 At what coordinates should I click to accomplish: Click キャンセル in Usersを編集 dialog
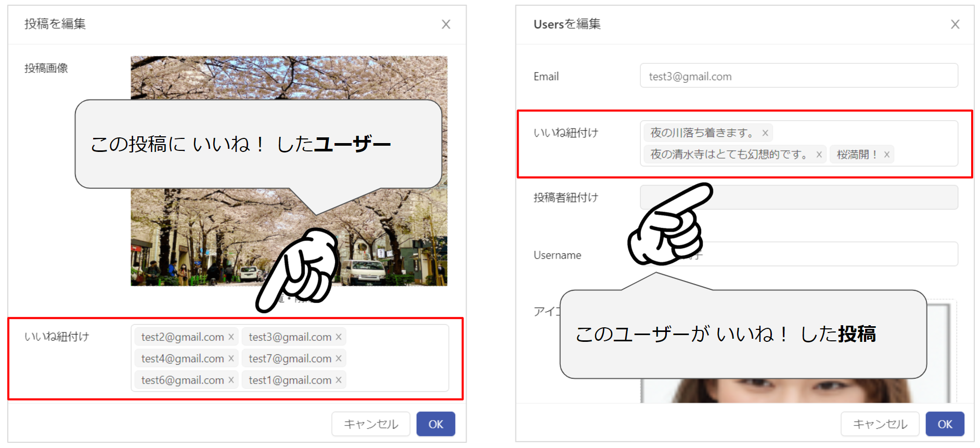(880, 424)
